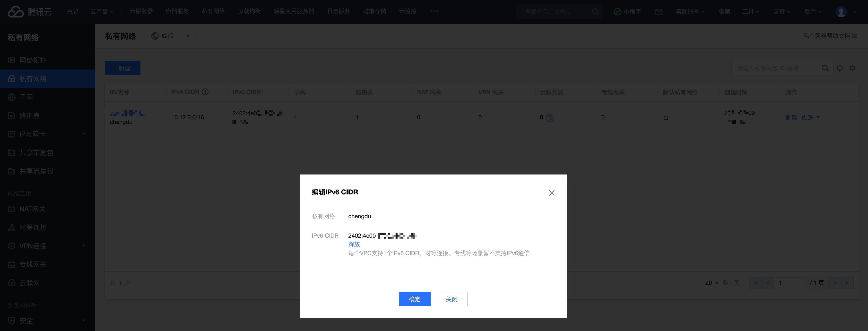Viewport: 868px width, 331px height.
Task: Click IPv4 CIDR info icon
Action: click(x=205, y=92)
